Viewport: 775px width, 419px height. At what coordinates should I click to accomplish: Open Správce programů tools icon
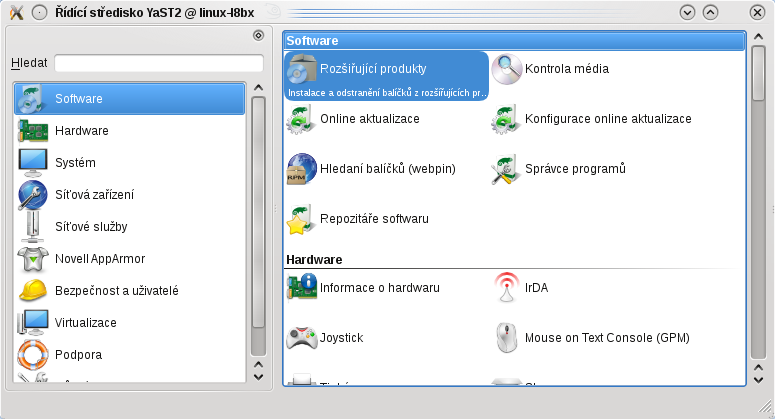506,169
